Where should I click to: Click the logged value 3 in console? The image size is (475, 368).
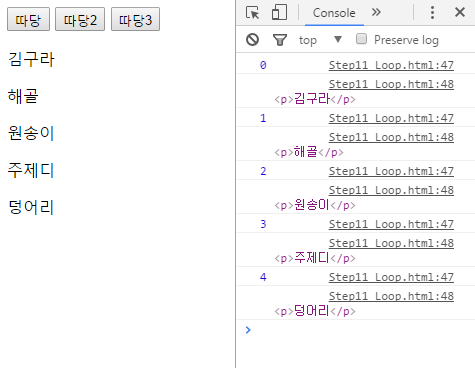263,224
